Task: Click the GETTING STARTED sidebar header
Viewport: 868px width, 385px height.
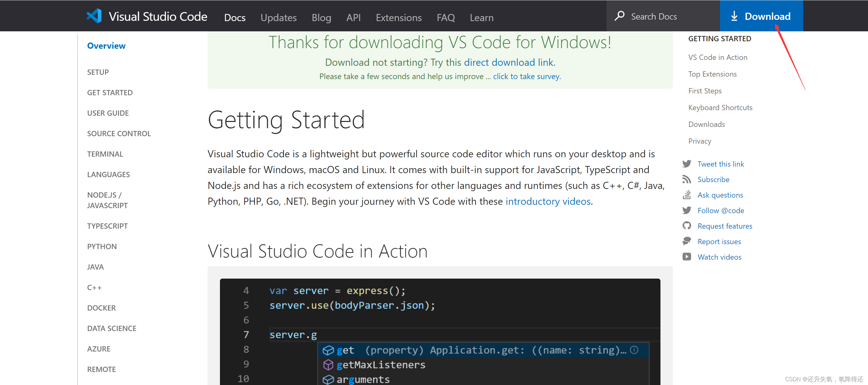Action: [x=720, y=39]
